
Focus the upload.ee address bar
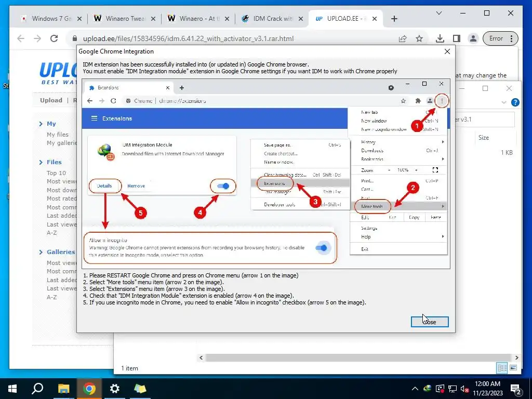click(x=234, y=38)
